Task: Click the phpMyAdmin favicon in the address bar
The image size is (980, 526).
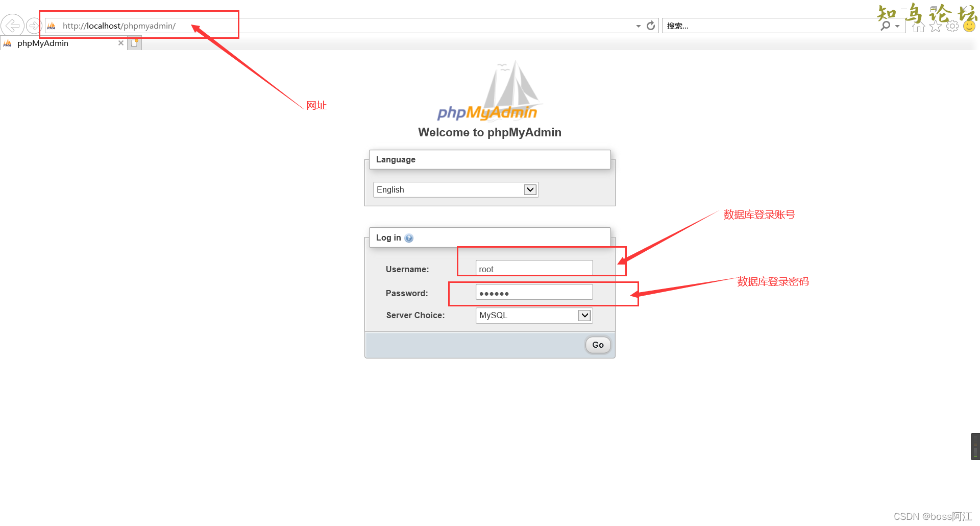Action: pos(52,26)
